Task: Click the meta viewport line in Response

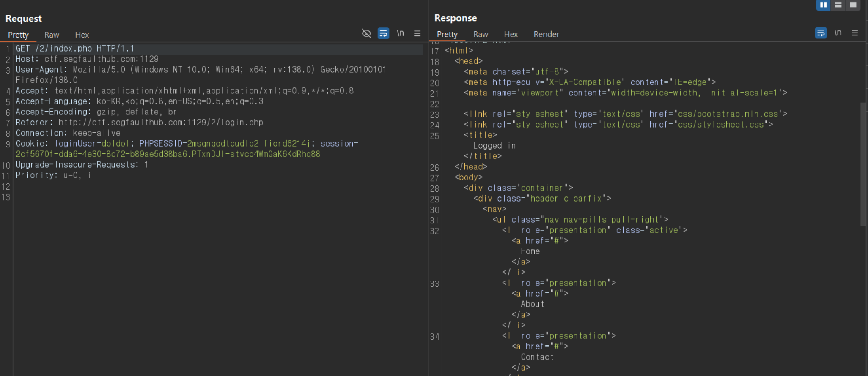Action: [626, 93]
